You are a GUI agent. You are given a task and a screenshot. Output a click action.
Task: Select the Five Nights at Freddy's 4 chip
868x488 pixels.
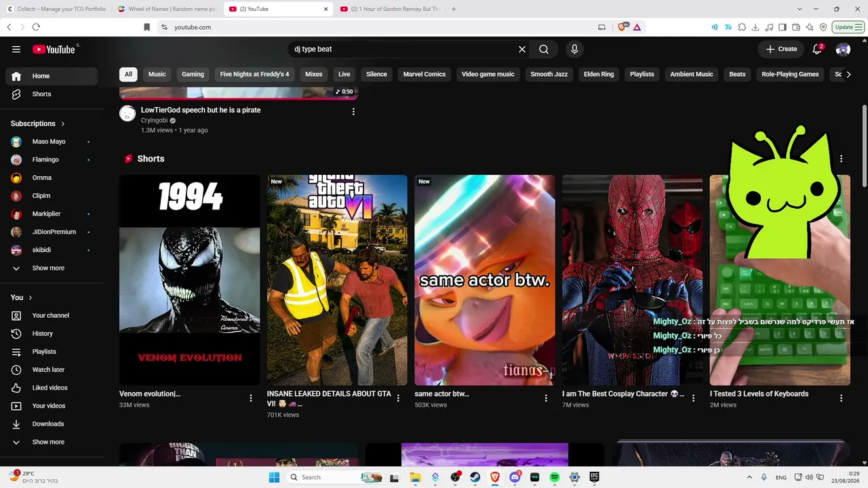pyautogui.click(x=254, y=75)
